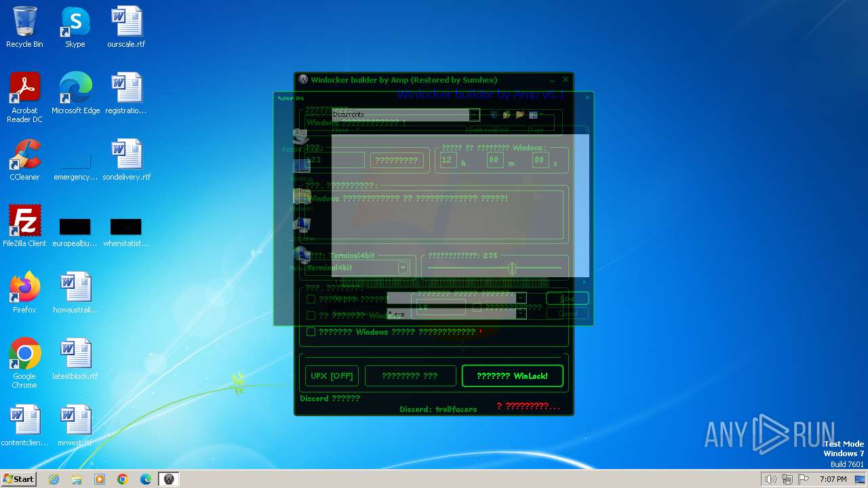Viewport: 868px width, 488px height.
Task: Select the ourscale.rtf desktop file
Action: tap(126, 27)
